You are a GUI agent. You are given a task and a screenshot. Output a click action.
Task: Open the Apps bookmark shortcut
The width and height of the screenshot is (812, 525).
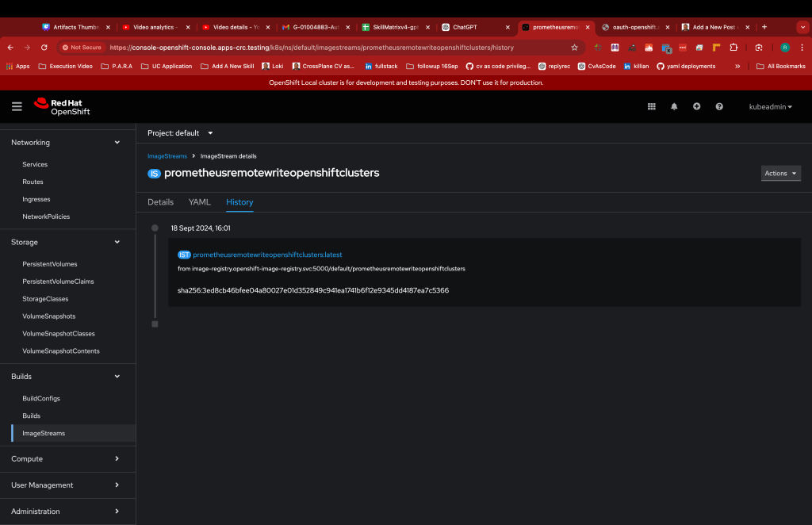click(17, 67)
